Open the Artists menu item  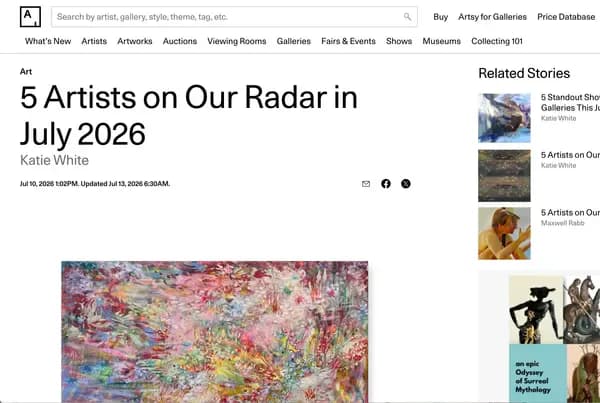pos(94,41)
